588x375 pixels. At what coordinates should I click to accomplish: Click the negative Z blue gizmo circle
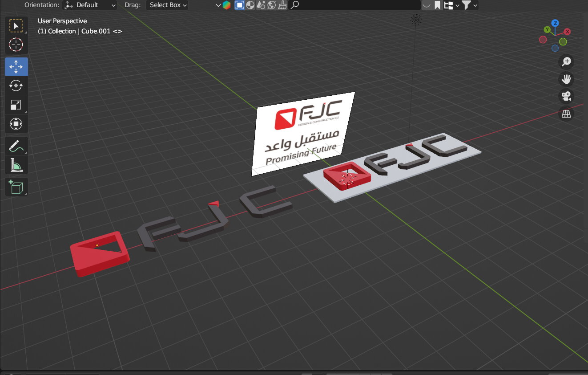coord(555,48)
